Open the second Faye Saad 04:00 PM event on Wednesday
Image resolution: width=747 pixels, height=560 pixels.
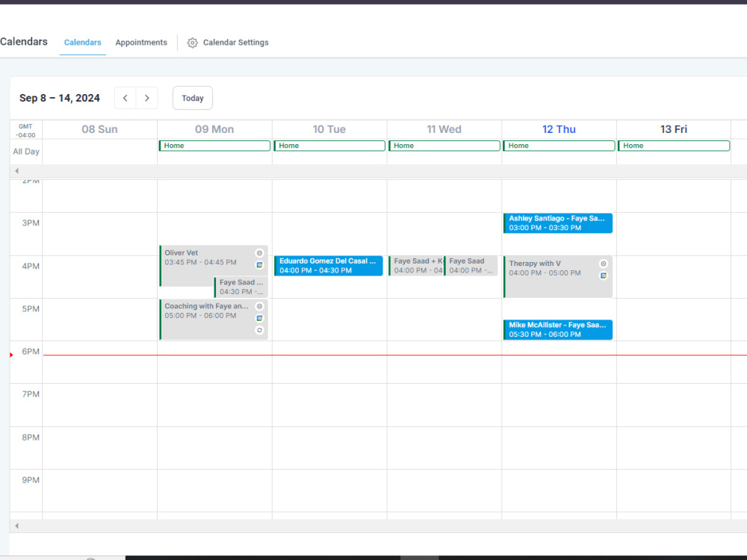[471, 266]
